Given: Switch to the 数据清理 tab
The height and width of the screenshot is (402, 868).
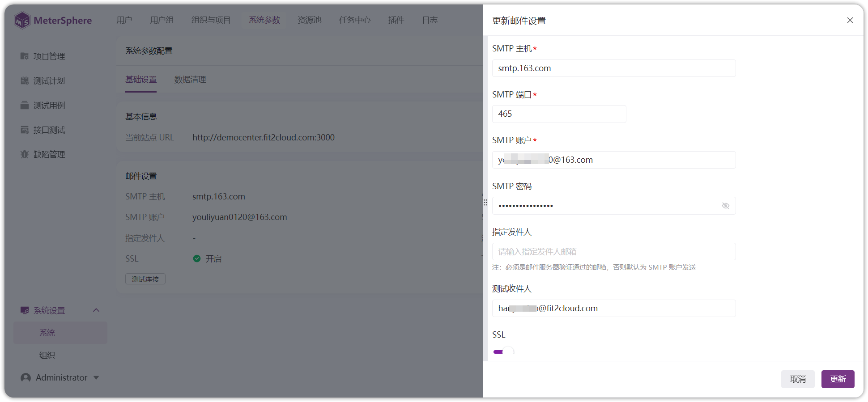Looking at the screenshot, I should point(190,80).
